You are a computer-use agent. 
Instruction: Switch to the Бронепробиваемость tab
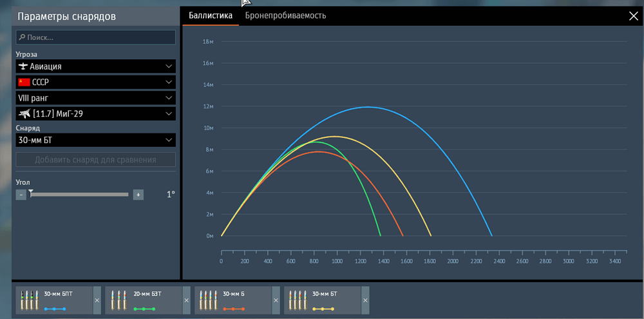tap(285, 15)
